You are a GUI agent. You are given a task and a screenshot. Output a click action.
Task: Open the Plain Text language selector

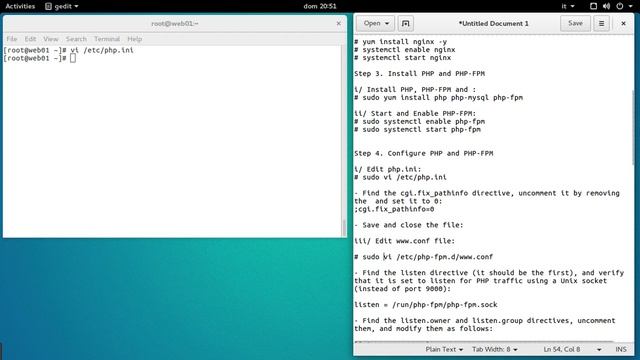pyautogui.click(x=444, y=349)
